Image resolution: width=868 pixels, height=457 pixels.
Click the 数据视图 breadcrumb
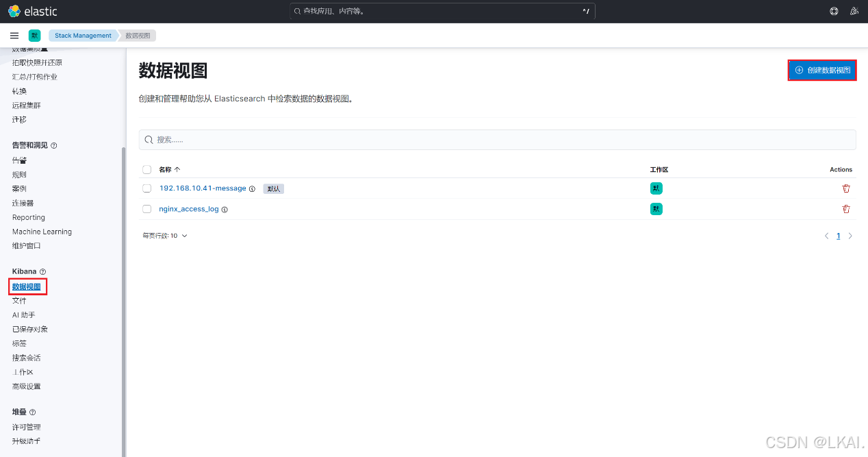pos(138,36)
